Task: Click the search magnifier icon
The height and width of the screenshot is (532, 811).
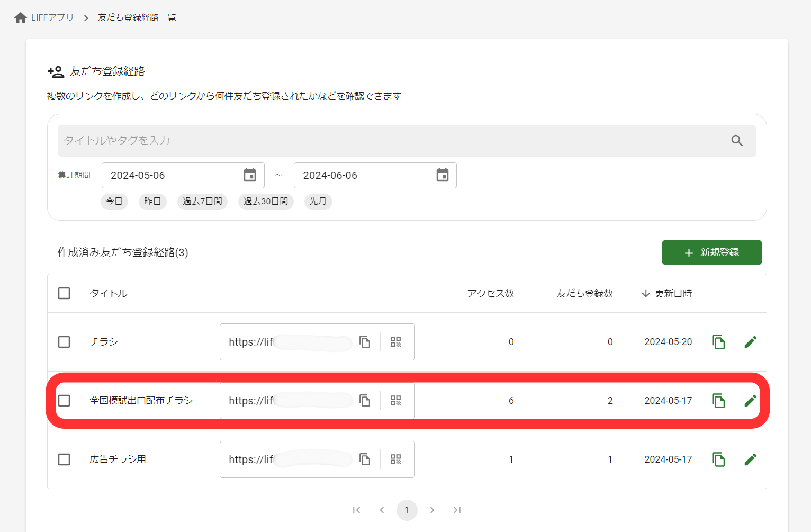Action: click(x=737, y=141)
